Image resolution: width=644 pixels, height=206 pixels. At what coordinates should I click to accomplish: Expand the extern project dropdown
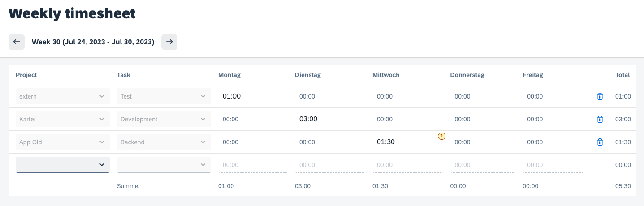[63, 96]
